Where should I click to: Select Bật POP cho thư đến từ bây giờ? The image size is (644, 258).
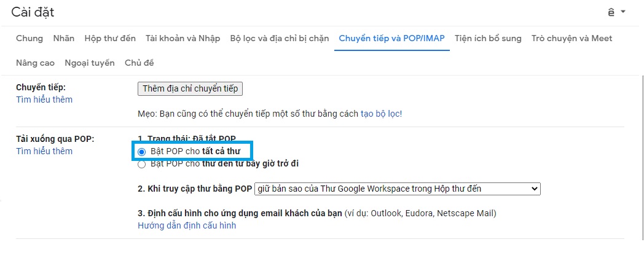click(142, 165)
